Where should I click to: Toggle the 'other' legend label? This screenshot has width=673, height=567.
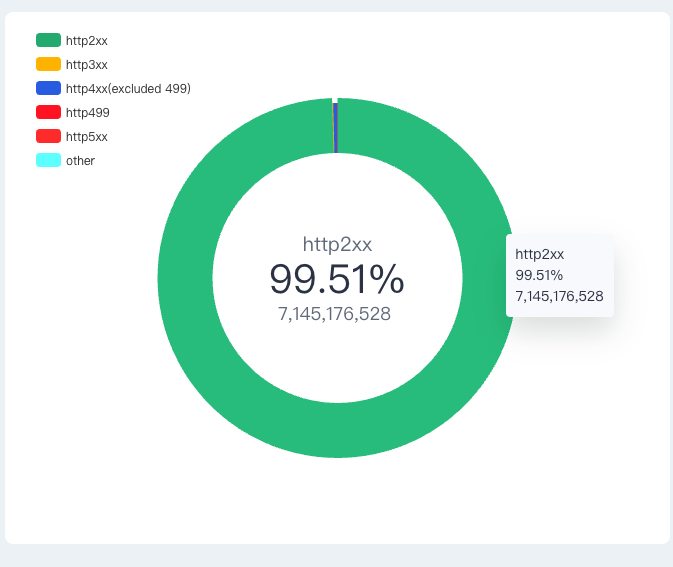[80, 161]
